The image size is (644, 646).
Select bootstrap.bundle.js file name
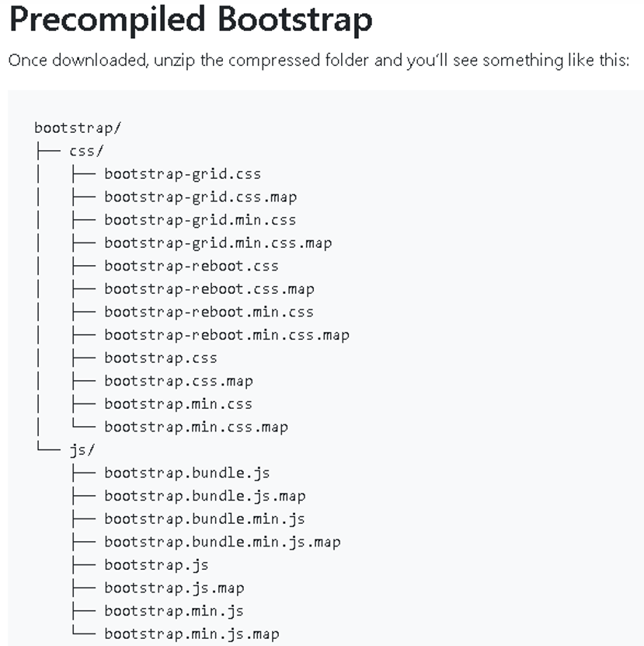pos(187,473)
